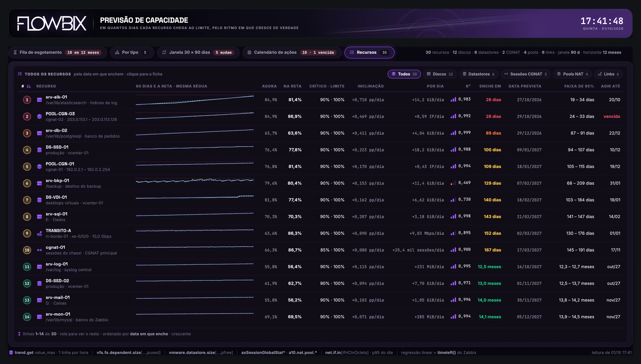Screen dimensions: 641x364
Task: Open the Fila de esgotamento tab
Action: [x=58, y=52]
